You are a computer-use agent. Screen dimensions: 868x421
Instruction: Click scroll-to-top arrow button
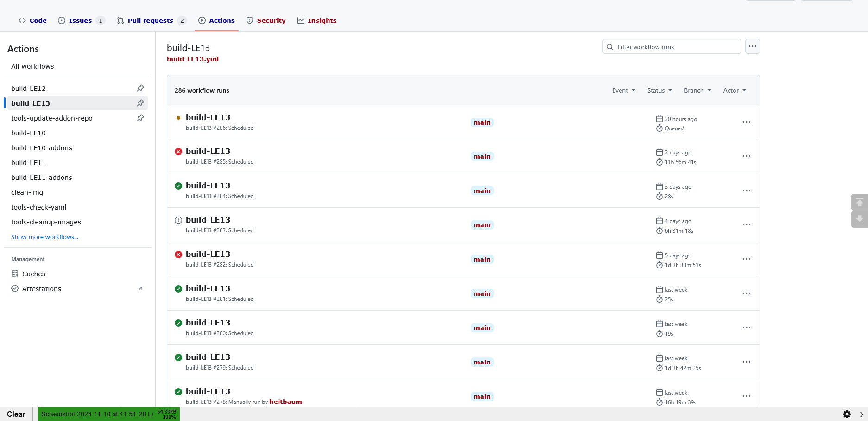click(x=859, y=202)
